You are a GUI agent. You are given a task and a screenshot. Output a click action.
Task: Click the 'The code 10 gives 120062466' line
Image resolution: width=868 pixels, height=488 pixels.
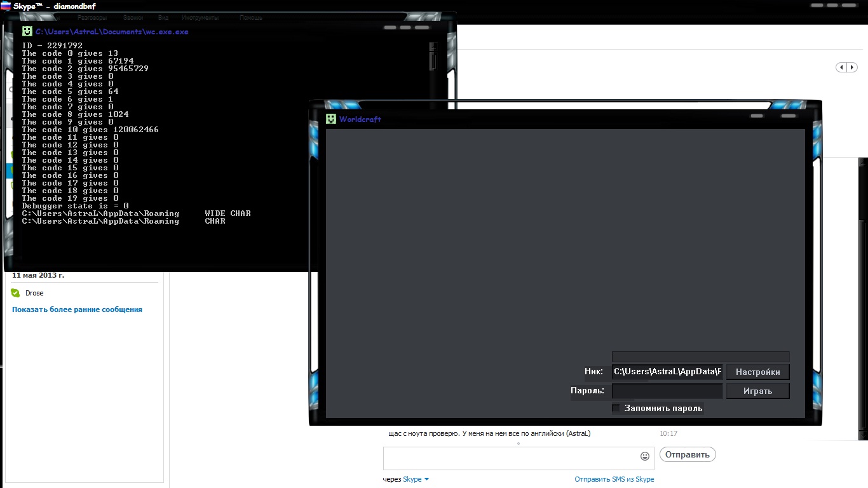point(90,130)
